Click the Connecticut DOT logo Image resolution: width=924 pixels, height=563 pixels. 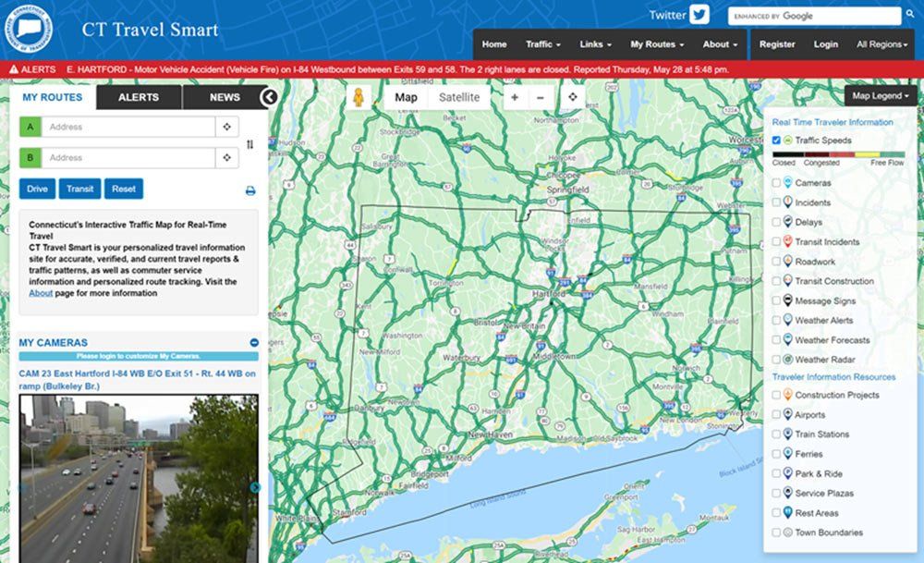28,29
